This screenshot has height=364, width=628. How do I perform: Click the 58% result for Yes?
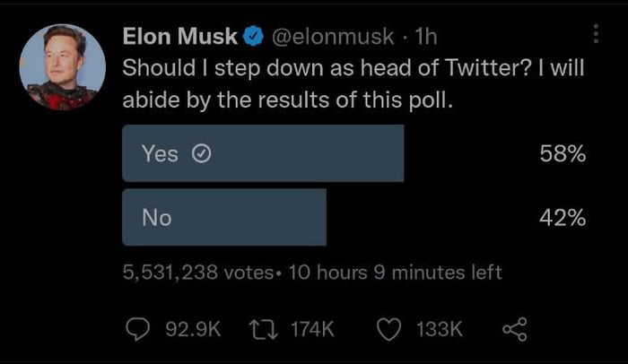[563, 154]
